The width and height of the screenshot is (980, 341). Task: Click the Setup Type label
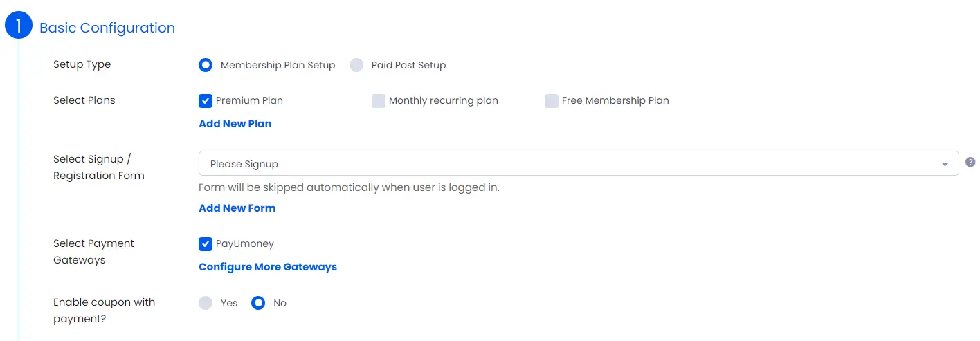pyautogui.click(x=82, y=64)
